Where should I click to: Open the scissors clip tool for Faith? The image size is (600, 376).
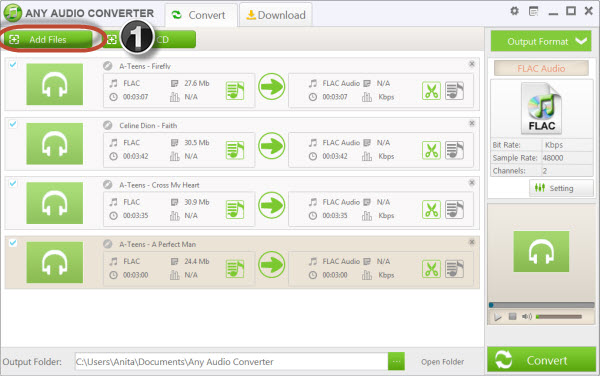coord(431,150)
